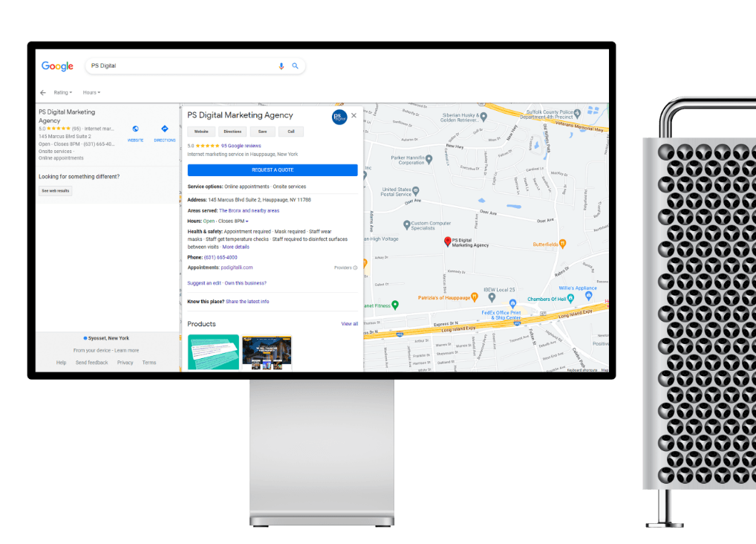Click Share the latest info link
This screenshot has width=756, height=544.
[x=247, y=302]
